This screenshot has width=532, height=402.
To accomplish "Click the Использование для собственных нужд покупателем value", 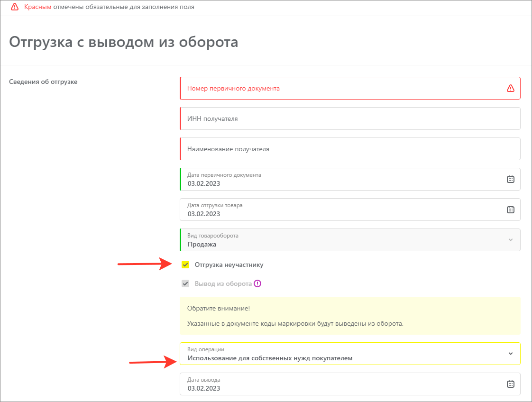I will click(x=270, y=358).
